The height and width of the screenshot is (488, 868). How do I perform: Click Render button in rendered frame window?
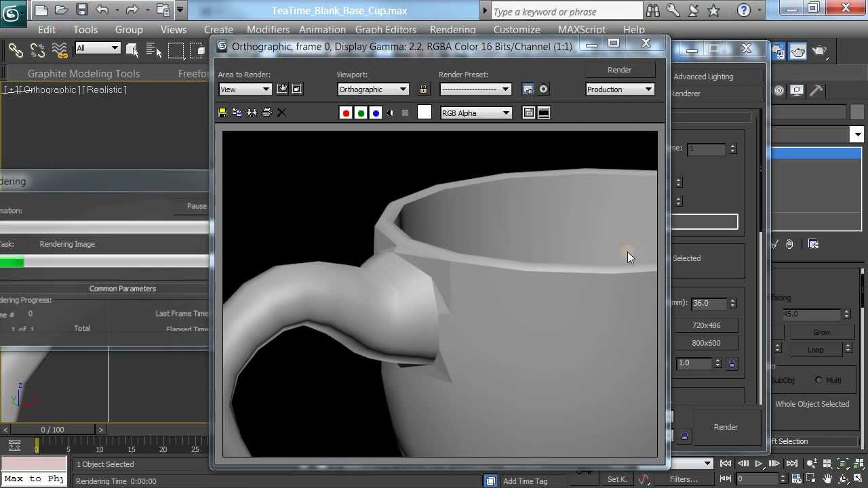[x=619, y=69]
